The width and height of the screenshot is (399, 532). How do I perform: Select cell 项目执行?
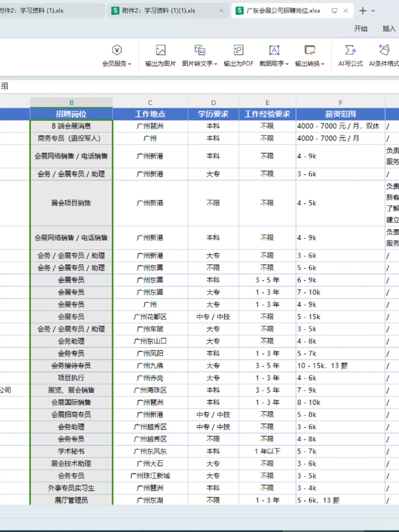point(71,378)
